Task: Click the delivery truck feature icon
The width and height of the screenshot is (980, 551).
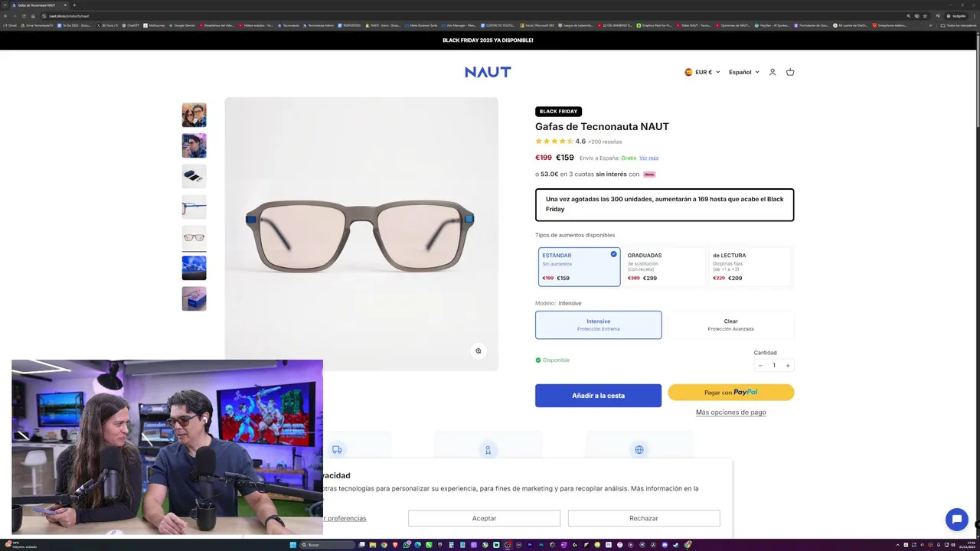Action: tap(337, 450)
